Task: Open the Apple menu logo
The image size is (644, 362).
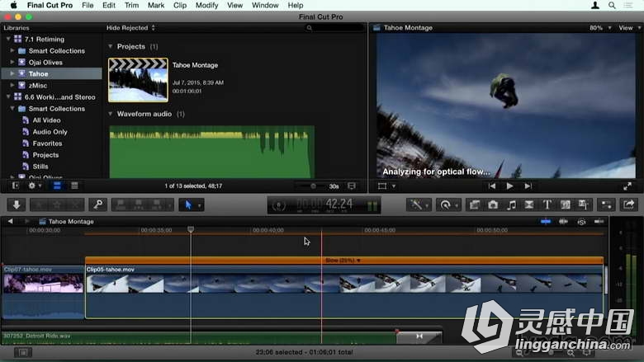Action: tap(13, 5)
